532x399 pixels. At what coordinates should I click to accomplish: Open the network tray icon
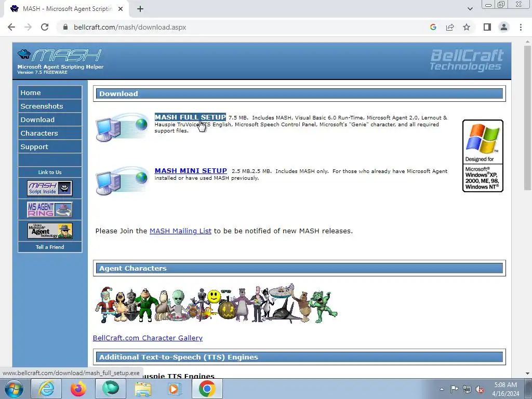[467, 389]
